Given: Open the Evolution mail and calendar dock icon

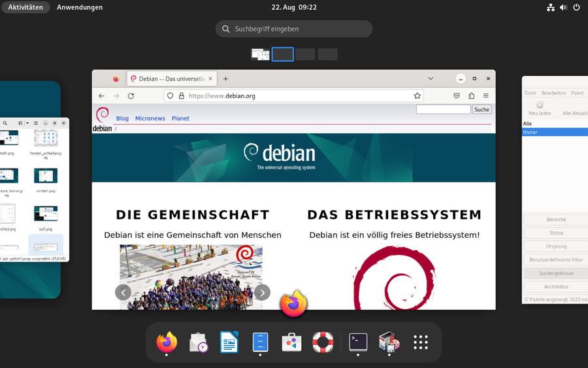Looking at the screenshot, I should point(199,342).
